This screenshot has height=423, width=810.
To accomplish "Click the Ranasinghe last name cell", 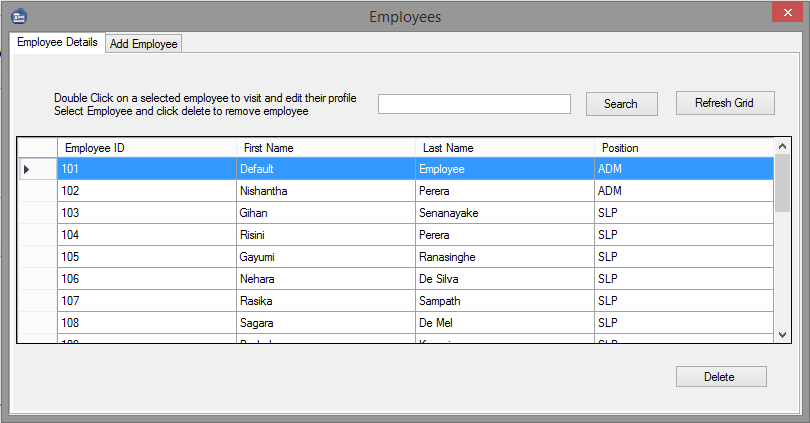I will [x=504, y=257].
